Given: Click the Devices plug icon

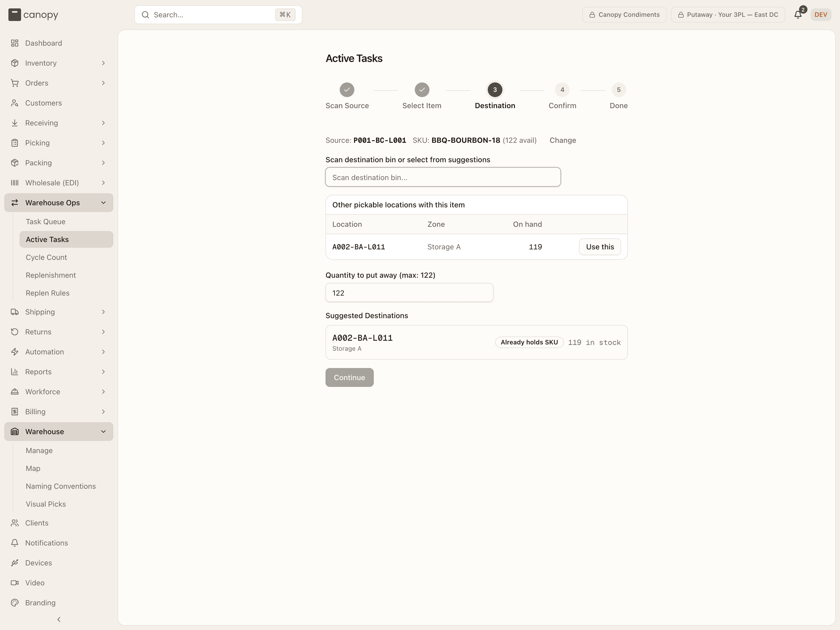Looking at the screenshot, I should (x=15, y=563).
